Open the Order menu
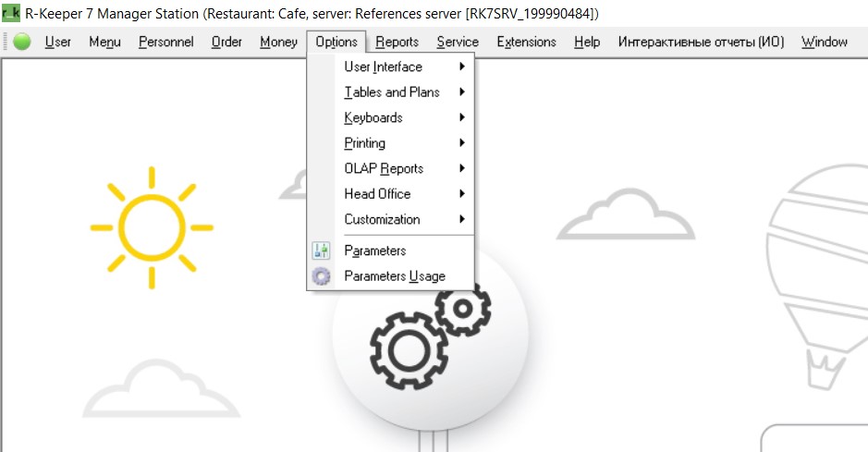 (x=226, y=42)
